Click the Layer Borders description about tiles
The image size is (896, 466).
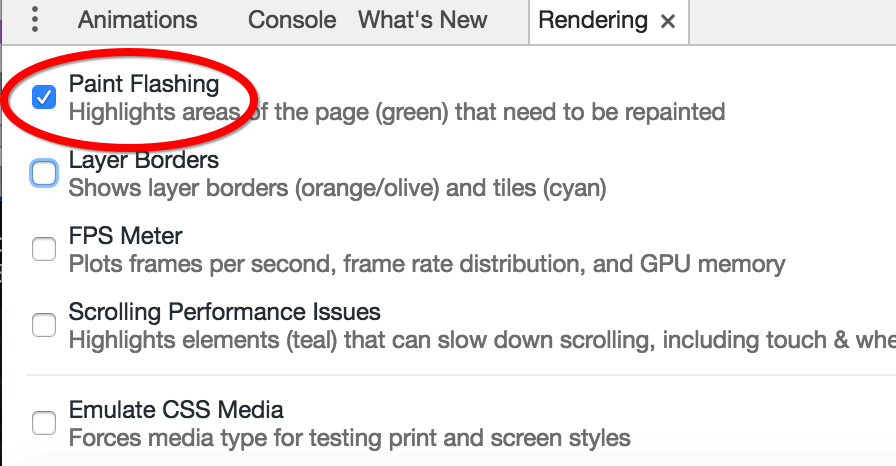coord(337,188)
